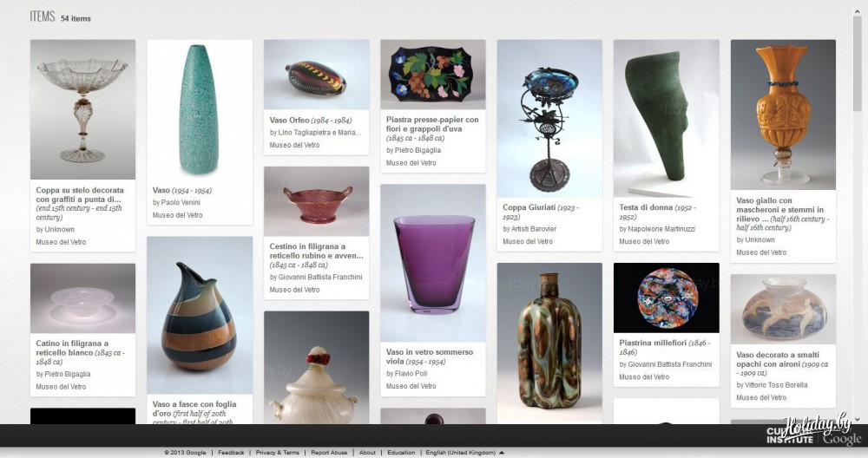This screenshot has height=458, width=868.
Task: Select the purple Vaso in vetro sommerso image
Action: click(x=433, y=263)
